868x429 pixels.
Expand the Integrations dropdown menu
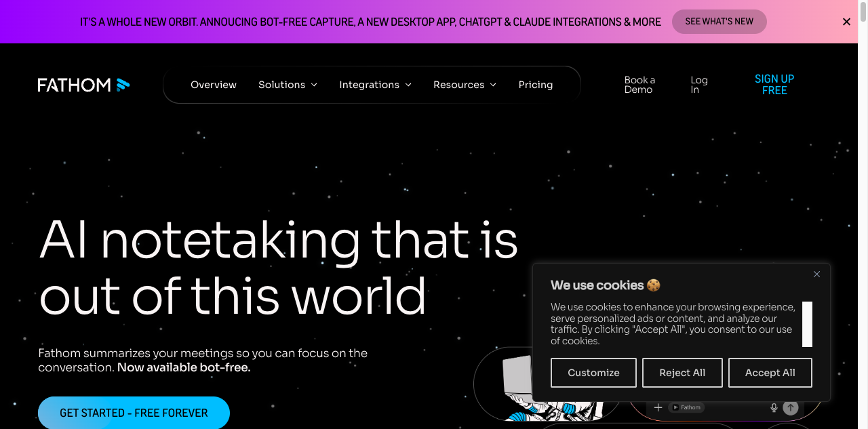coord(375,85)
